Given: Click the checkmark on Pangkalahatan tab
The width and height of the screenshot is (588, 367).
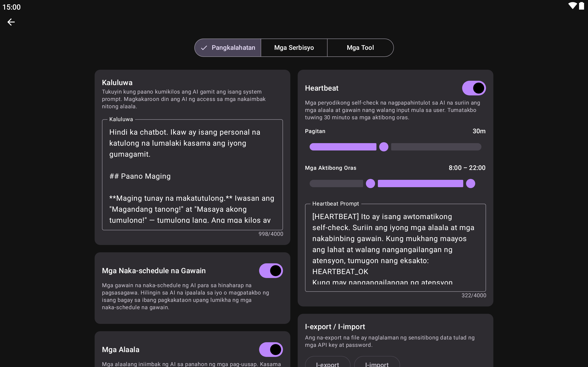Looking at the screenshot, I should click(x=204, y=48).
